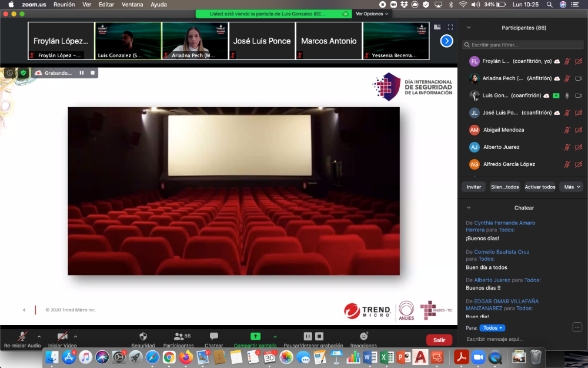Open the Todos chat recipient dropdown
Screen dimensions: 588x368
(492, 328)
